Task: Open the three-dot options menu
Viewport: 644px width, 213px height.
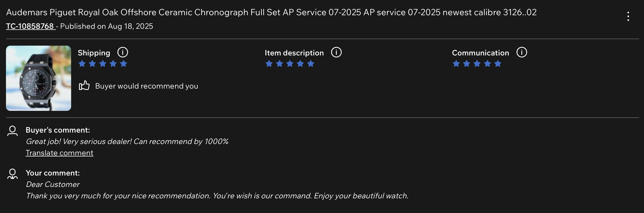Action: 628,16
